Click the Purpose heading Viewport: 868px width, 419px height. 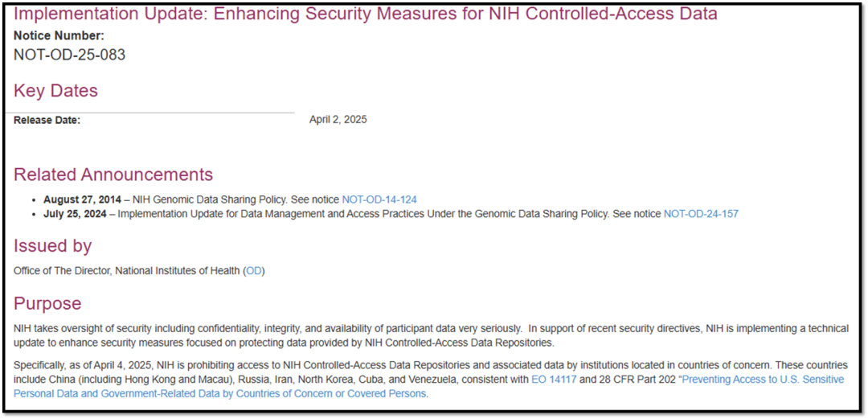coord(47,303)
